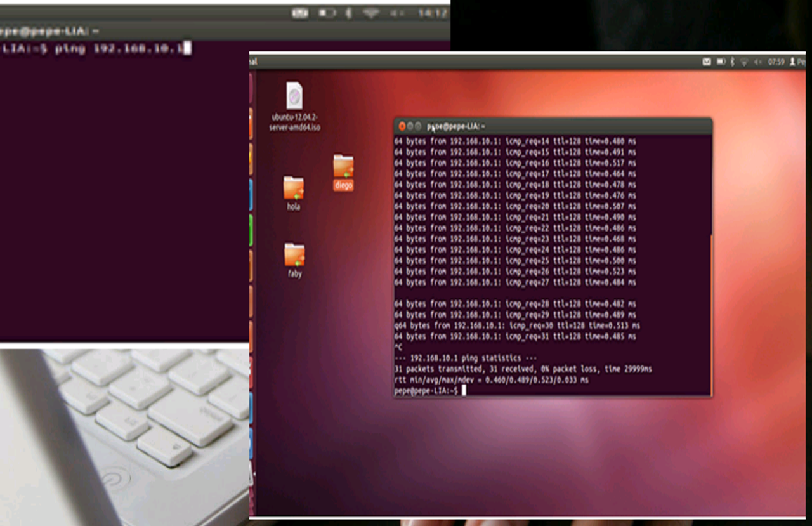Click the ping line with icmp_req=30
The height and width of the screenshot is (526, 812).
[517, 325]
